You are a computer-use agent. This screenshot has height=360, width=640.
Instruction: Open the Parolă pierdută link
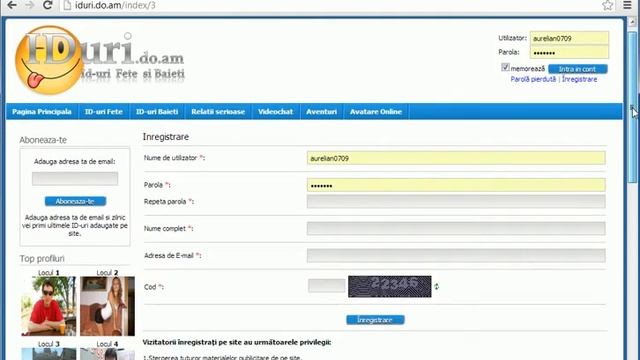click(533, 79)
